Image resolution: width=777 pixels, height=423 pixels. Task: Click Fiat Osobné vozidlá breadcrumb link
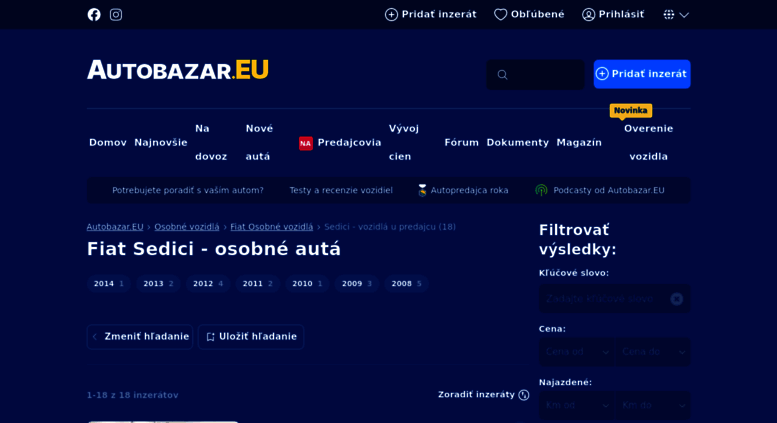click(272, 227)
